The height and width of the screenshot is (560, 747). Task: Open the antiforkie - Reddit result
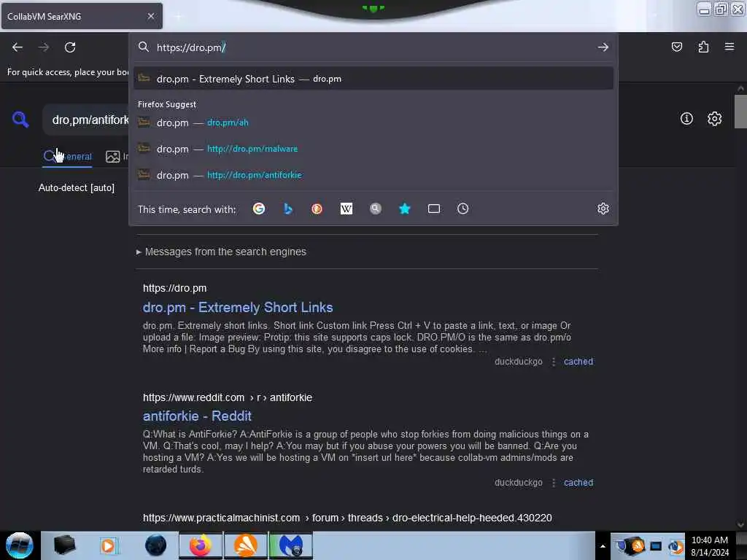[x=197, y=416]
